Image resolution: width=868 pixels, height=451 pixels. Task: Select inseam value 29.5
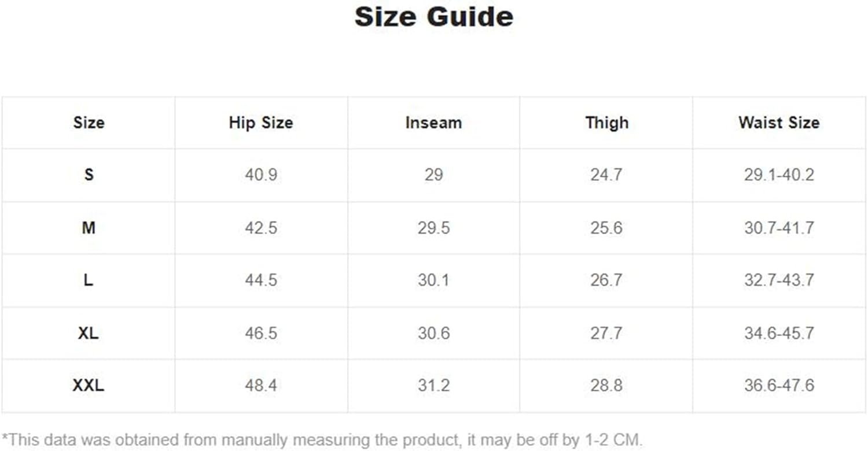[433, 228]
